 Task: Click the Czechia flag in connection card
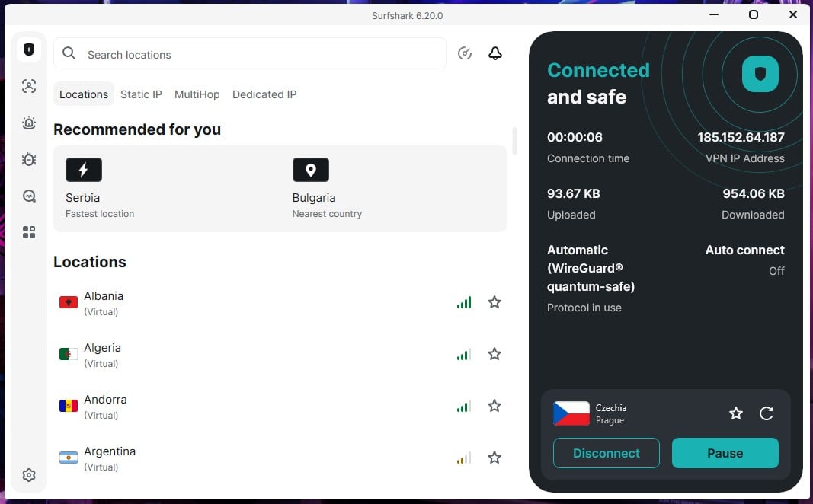(x=571, y=413)
